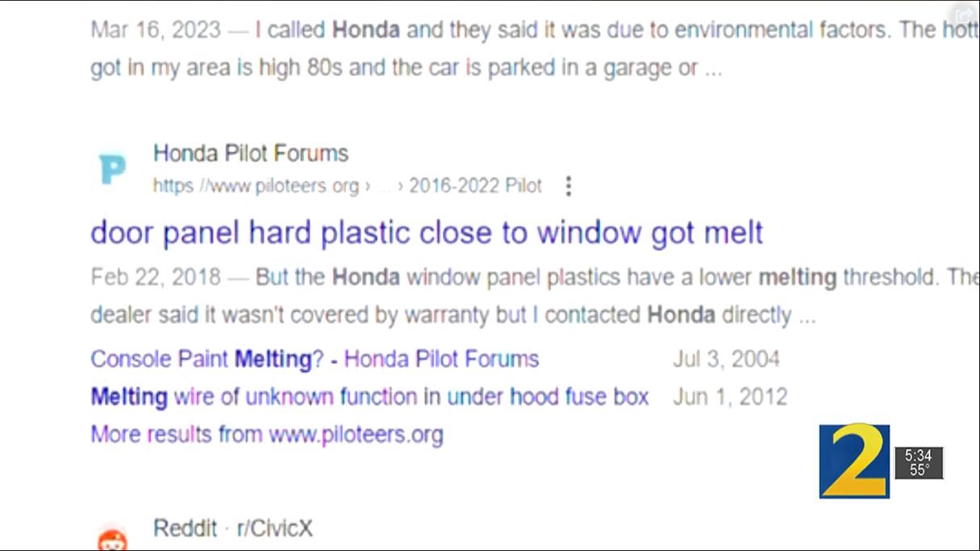Click the Honda Pilot Forums site name

tap(251, 153)
